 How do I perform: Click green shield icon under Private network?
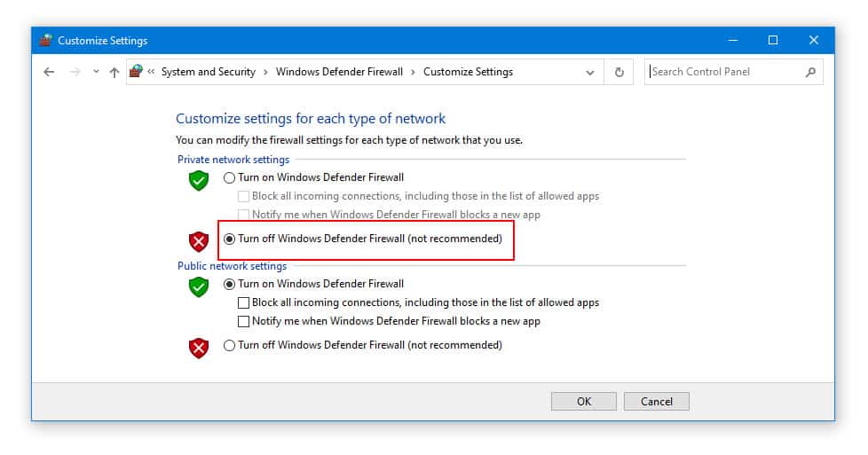pos(199,180)
